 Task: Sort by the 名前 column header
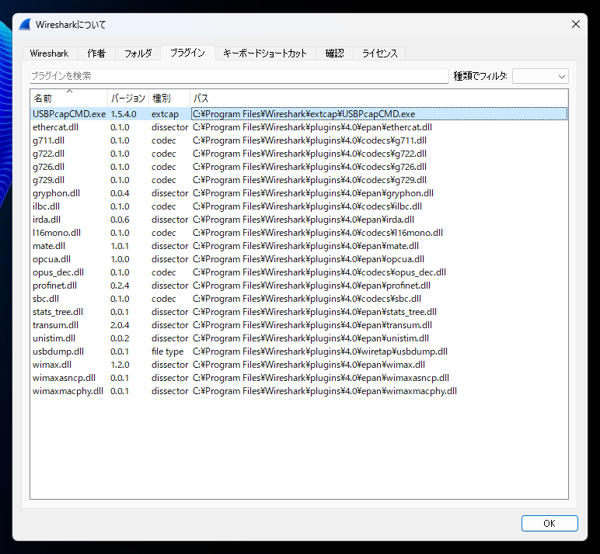(69, 98)
